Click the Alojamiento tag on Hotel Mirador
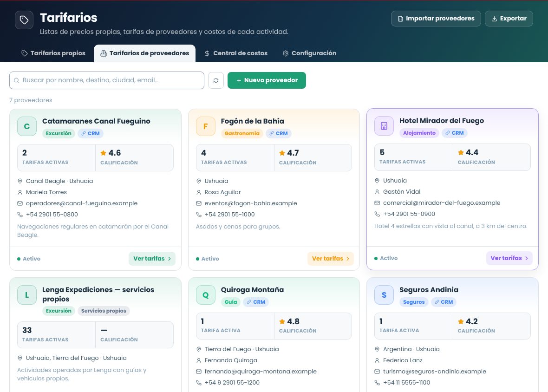Screen dimensions: 548x392 (419, 133)
